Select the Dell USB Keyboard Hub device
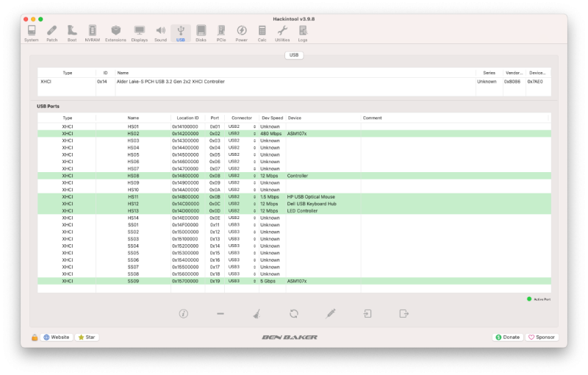 click(312, 204)
